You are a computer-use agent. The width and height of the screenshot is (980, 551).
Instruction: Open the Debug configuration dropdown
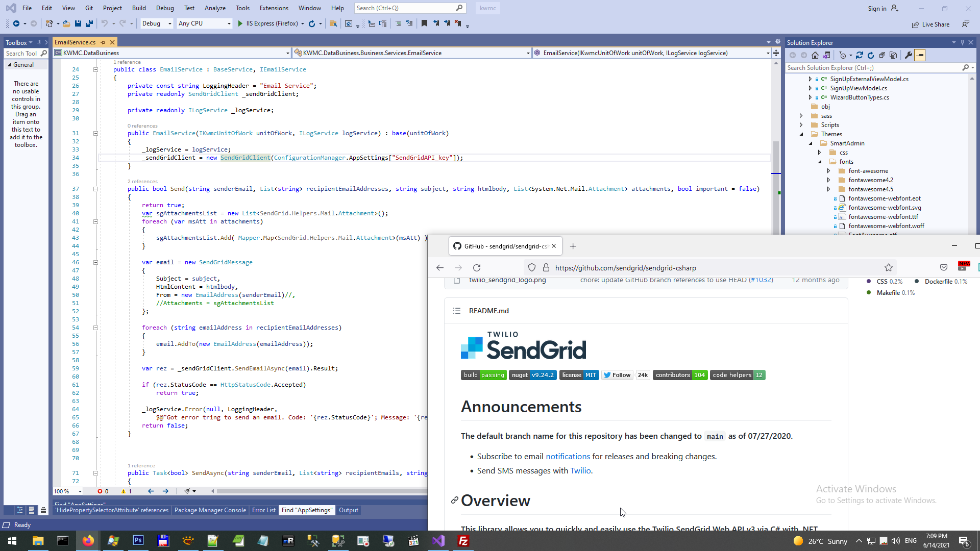click(157, 23)
